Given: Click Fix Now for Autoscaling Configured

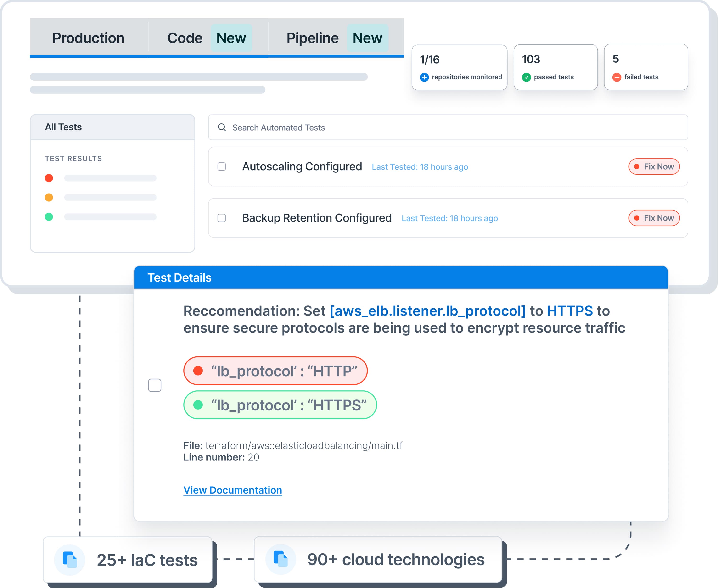Looking at the screenshot, I should click(x=654, y=166).
